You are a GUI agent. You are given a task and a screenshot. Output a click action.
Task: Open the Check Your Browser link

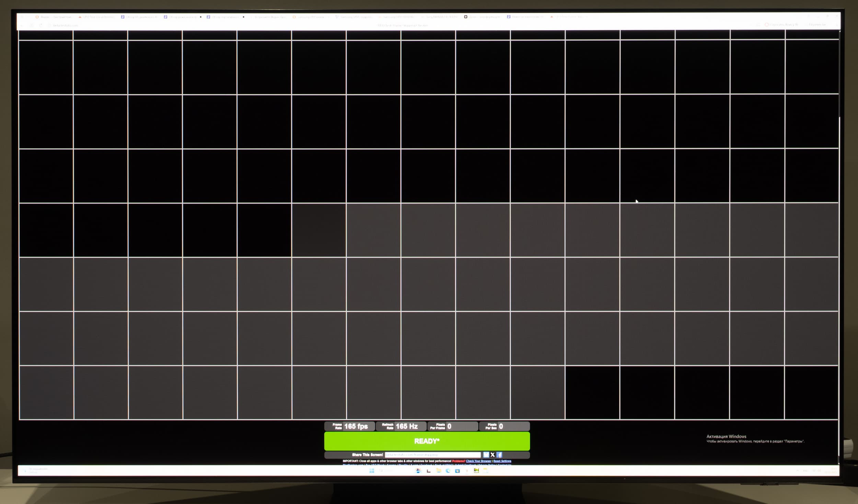pos(478,461)
